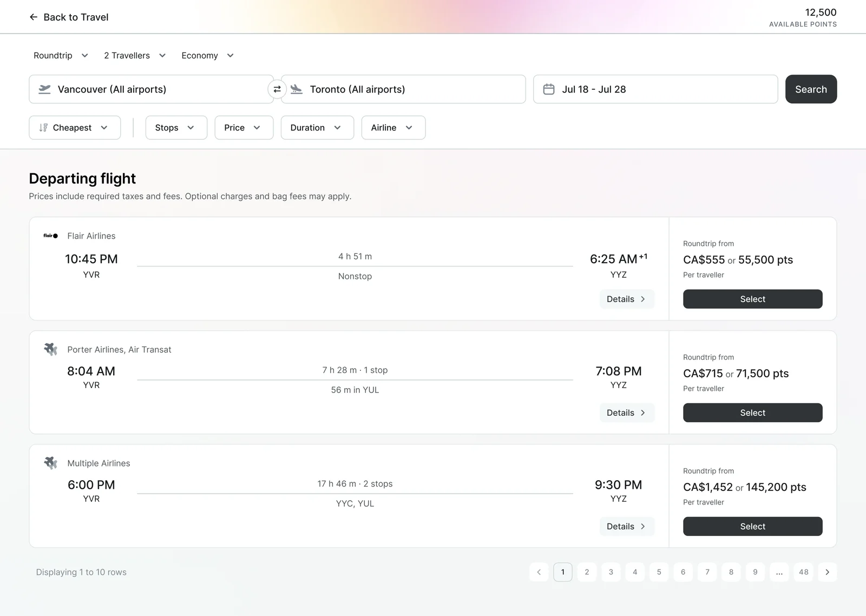
Task: Go to results page 9
Action: point(755,572)
